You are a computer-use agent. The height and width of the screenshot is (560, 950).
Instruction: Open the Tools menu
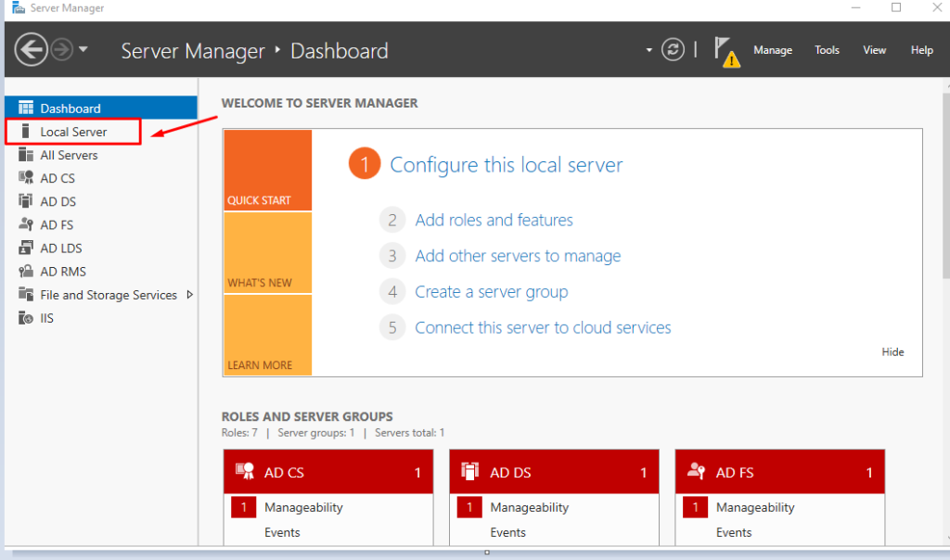coord(827,50)
